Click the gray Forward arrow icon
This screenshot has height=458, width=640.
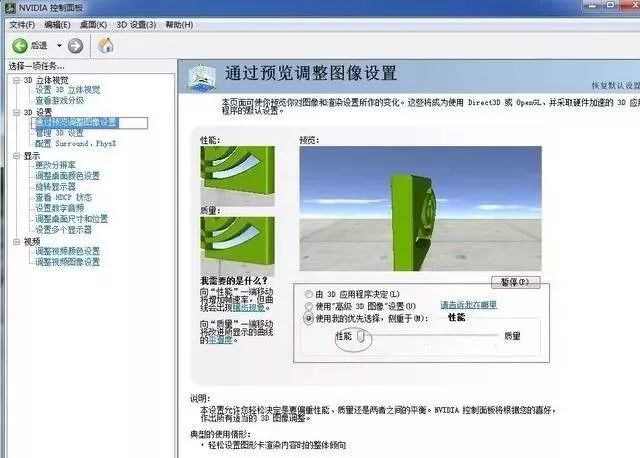pos(75,46)
